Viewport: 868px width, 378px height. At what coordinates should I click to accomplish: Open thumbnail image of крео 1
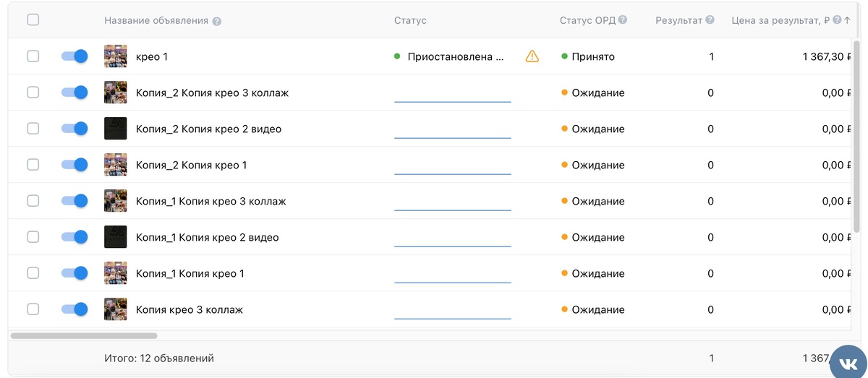pyautogui.click(x=116, y=56)
